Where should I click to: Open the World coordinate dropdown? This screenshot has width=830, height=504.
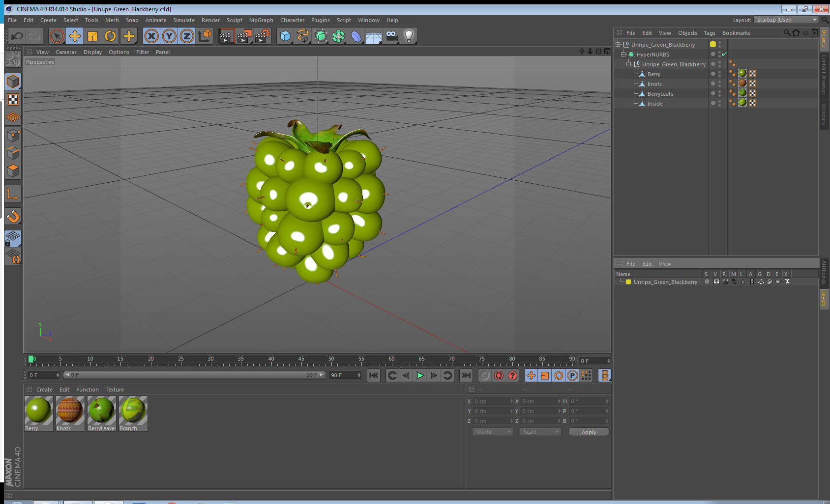(493, 432)
